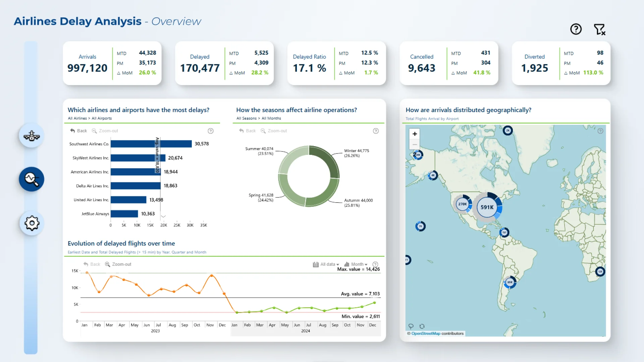Click the peak data point at Nov 2023
644x362 pixels.
212,276
